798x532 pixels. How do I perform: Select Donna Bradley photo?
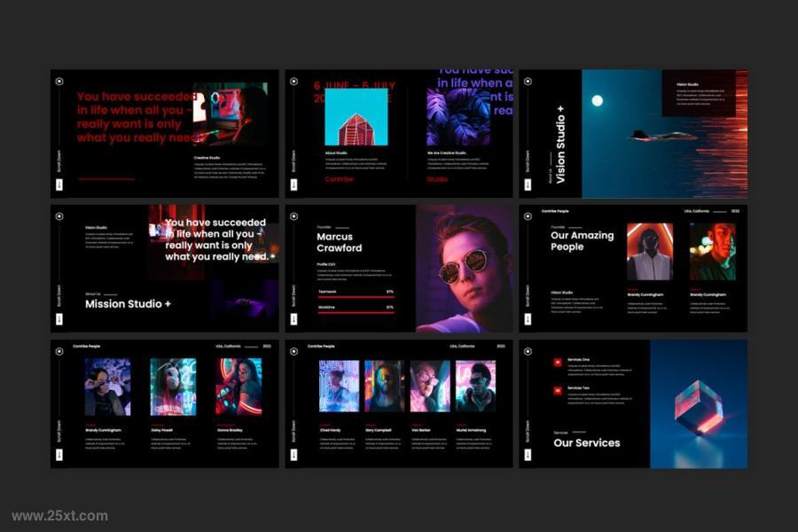tap(239, 387)
